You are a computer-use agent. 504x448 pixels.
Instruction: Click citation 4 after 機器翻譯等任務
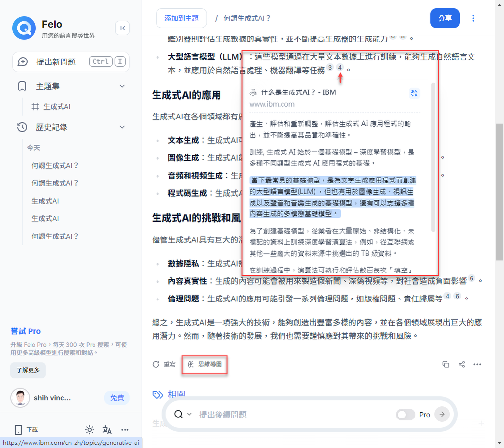340,67
